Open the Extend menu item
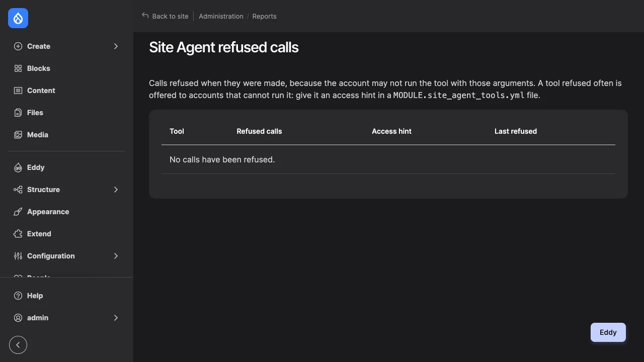 click(66, 234)
